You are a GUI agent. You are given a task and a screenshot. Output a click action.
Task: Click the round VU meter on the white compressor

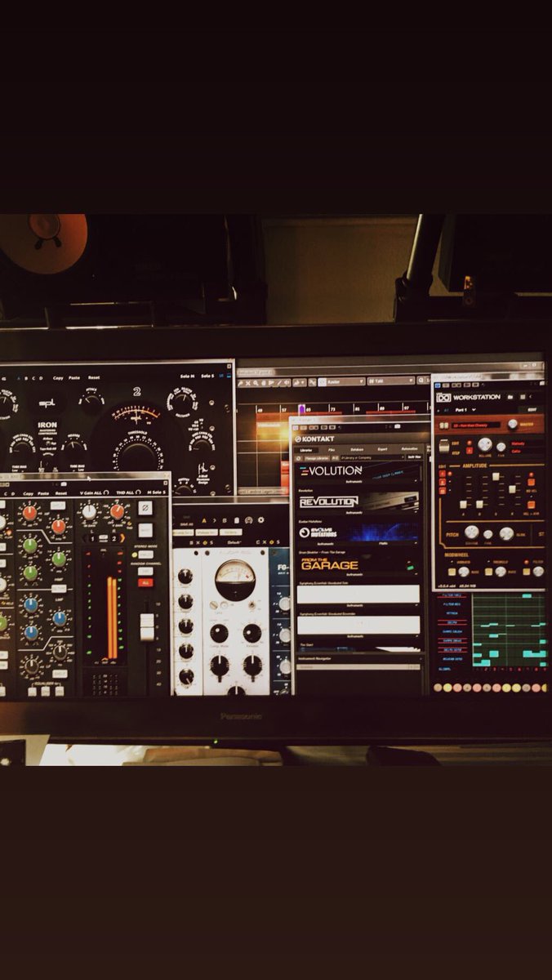point(235,580)
